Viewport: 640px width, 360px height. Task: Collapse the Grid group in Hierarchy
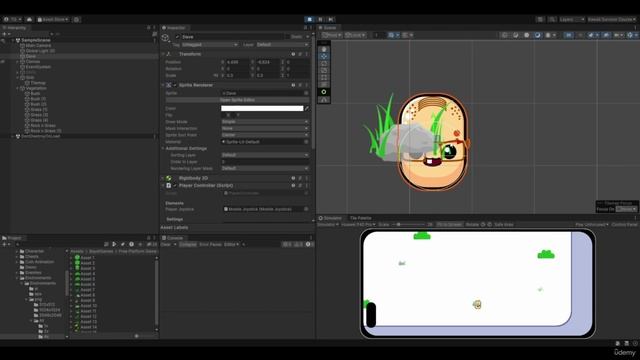click(18, 78)
